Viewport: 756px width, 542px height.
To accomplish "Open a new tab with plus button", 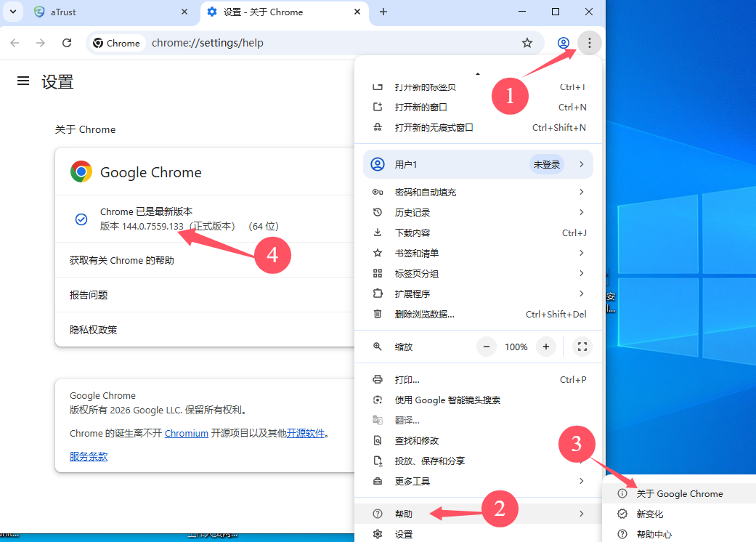I will tap(383, 12).
